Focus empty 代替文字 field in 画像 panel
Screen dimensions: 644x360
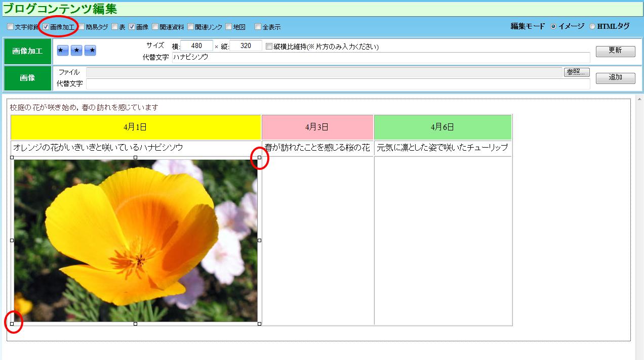pos(338,83)
